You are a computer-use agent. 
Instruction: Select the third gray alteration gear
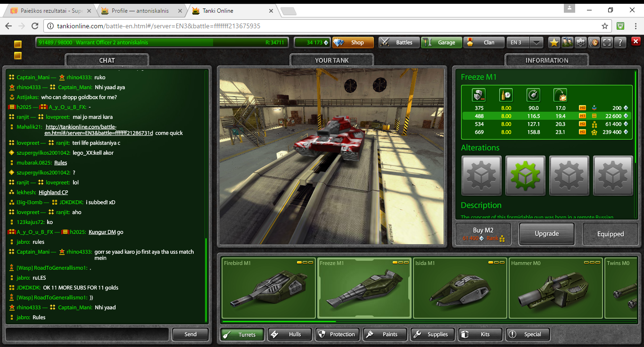[x=569, y=175]
